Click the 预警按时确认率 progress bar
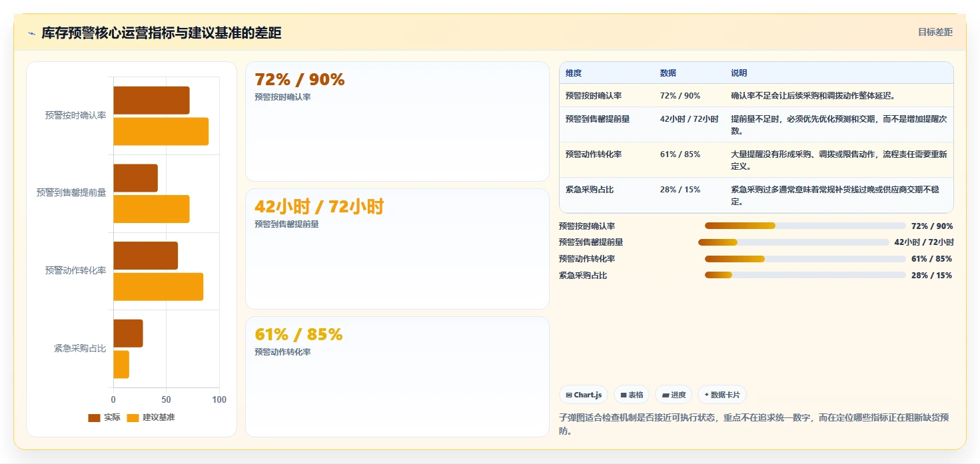Viewport: 980px width, 464px height. click(x=805, y=226)
